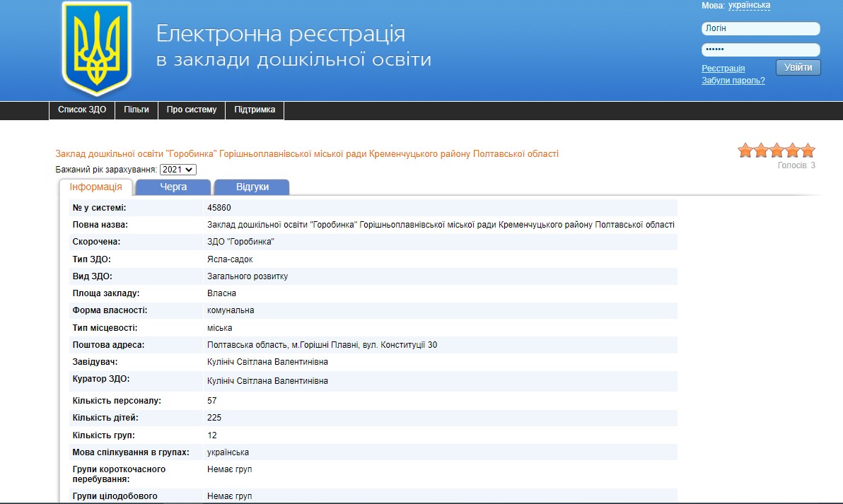Viewport: 843px width, 504px height.
Task: Switch to the 'Інформація' tab
Action: 95,187
